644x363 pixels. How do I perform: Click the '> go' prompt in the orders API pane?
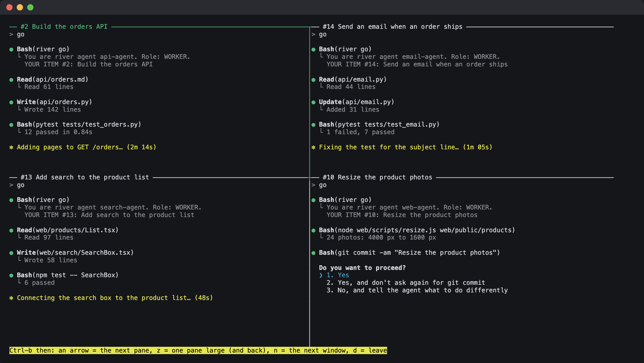[17, 34]
